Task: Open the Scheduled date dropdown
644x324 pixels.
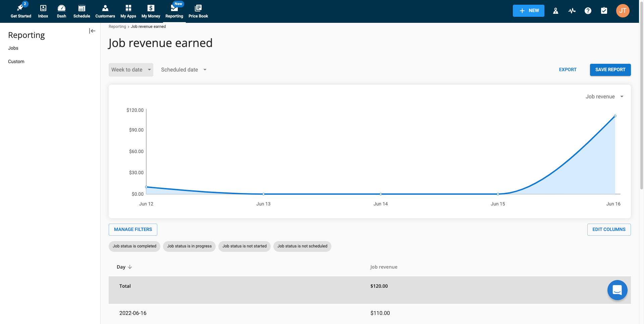Action: (183, 70)
